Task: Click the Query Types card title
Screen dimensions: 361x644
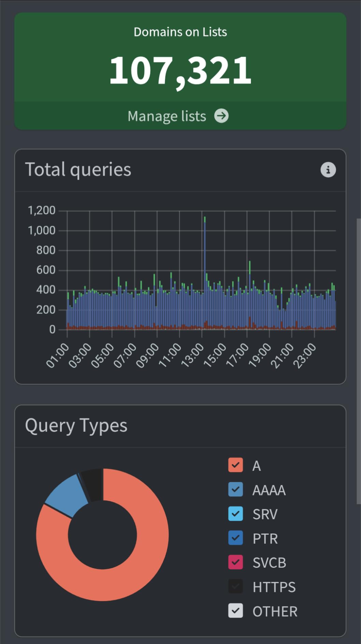Action: 76,425
